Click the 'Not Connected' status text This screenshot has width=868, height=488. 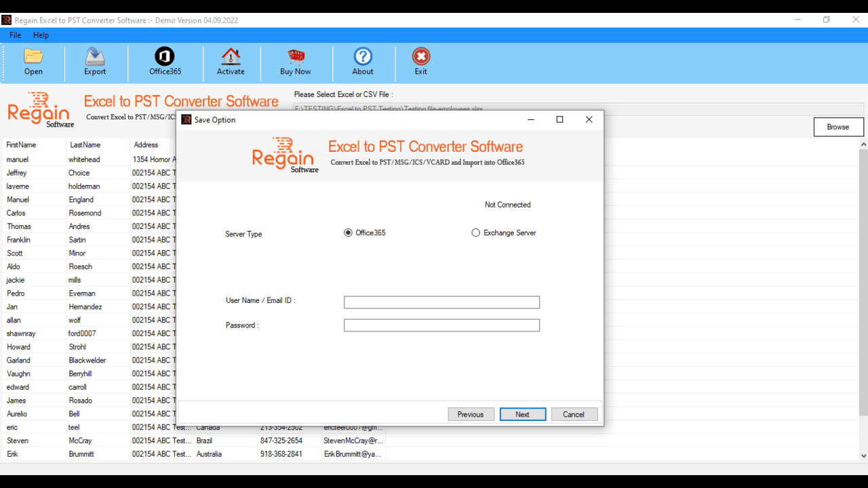point(508,205)
